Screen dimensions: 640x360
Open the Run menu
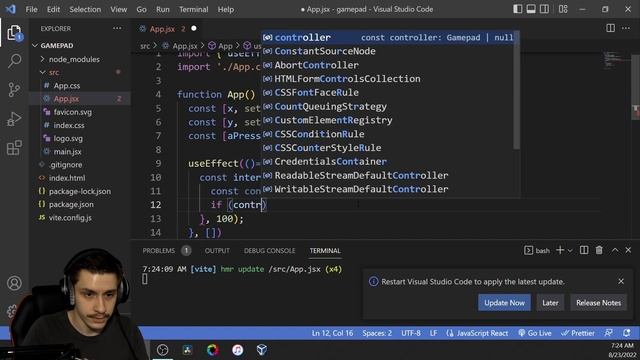point(162,9)
